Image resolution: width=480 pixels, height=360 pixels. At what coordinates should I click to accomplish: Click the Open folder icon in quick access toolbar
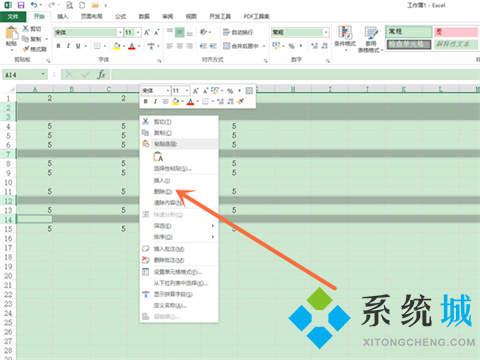[95, 5]
